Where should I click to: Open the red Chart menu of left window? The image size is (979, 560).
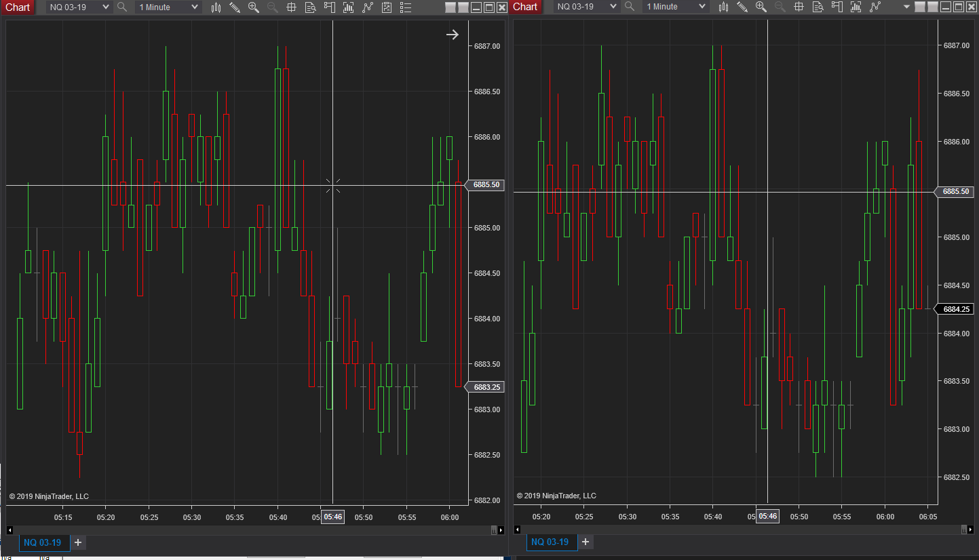17,7
